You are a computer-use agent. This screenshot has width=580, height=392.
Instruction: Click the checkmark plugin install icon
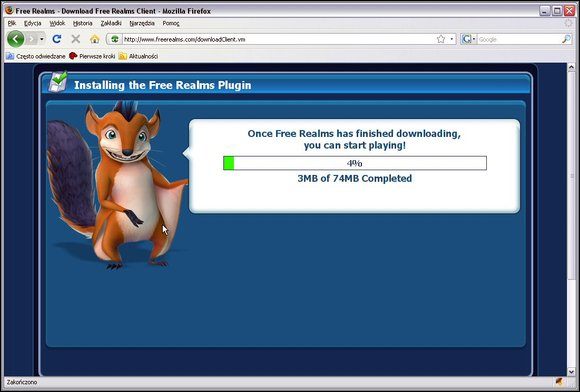pyautogui.click(x=58, y=82)
